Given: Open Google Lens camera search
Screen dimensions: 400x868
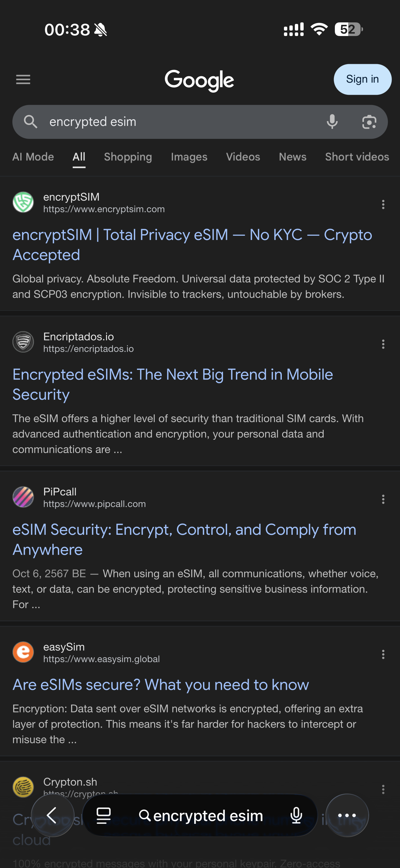Looking at the screenshot, I should coord(369,122).
